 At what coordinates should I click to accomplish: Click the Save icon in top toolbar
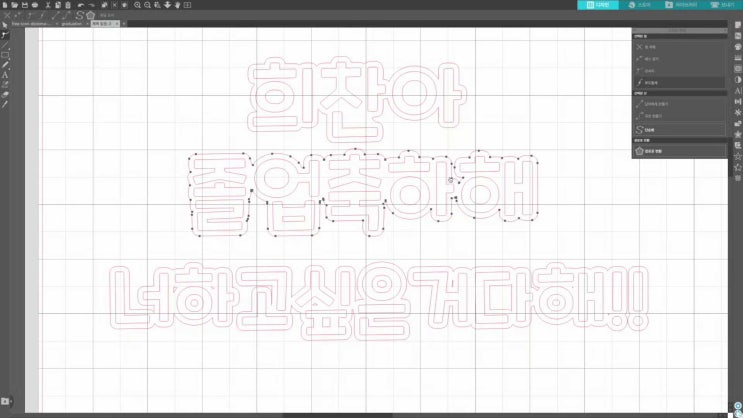(x=25, y=5)
